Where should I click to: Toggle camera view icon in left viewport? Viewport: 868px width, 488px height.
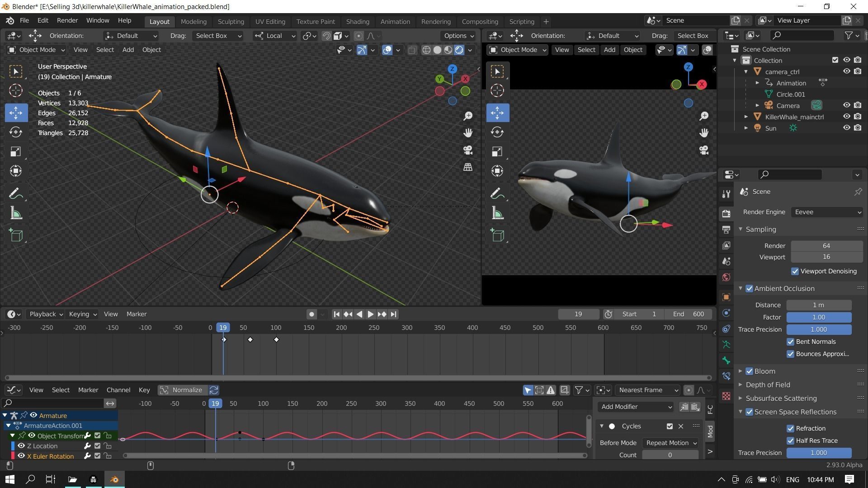[468, 150]
